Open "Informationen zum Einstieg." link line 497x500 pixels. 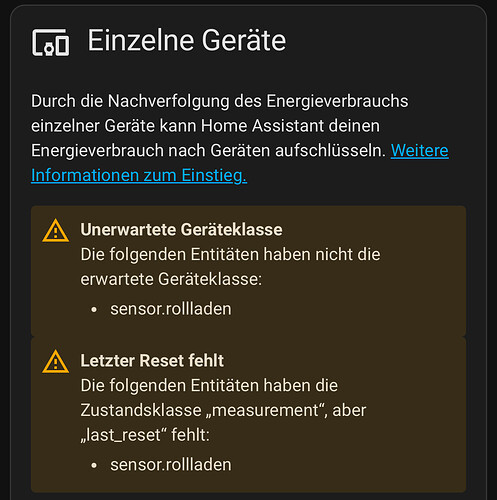139,175
